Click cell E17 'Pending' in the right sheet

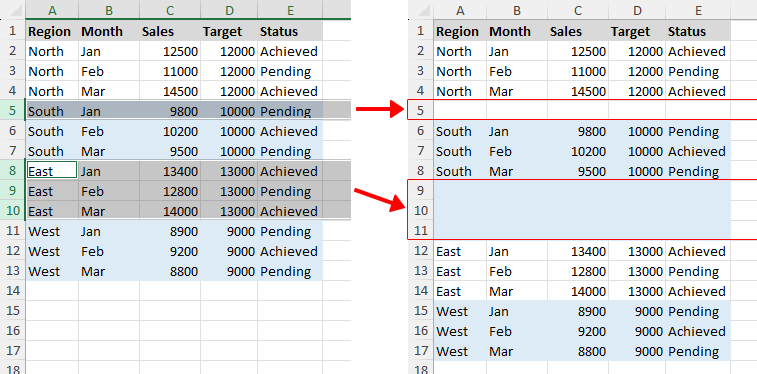(x=698, y=351)
